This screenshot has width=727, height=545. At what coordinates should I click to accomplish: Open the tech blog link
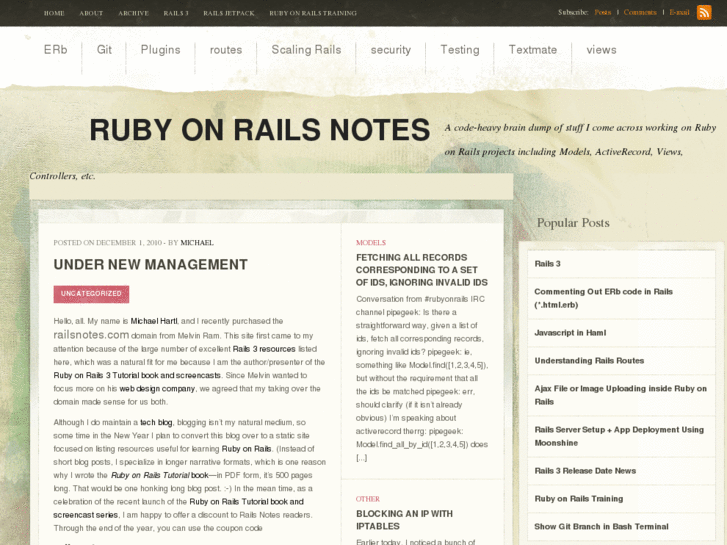pos(156,423)
